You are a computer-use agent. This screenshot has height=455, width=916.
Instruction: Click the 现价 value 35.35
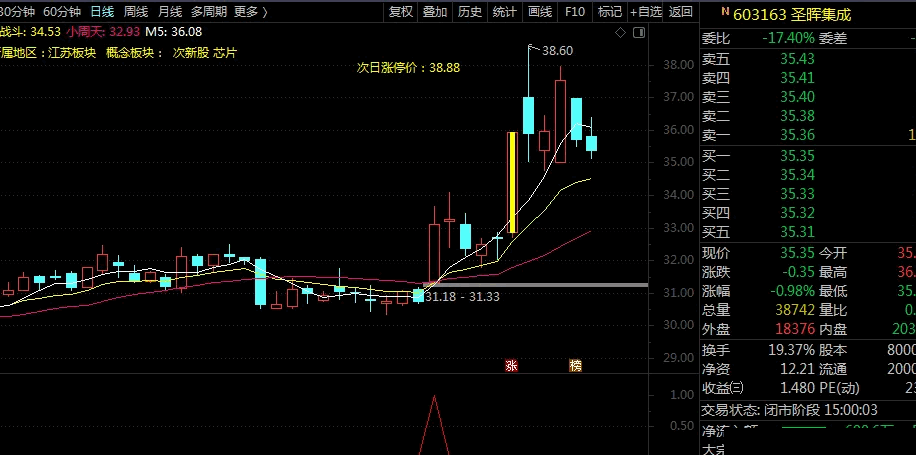(797, 253)
